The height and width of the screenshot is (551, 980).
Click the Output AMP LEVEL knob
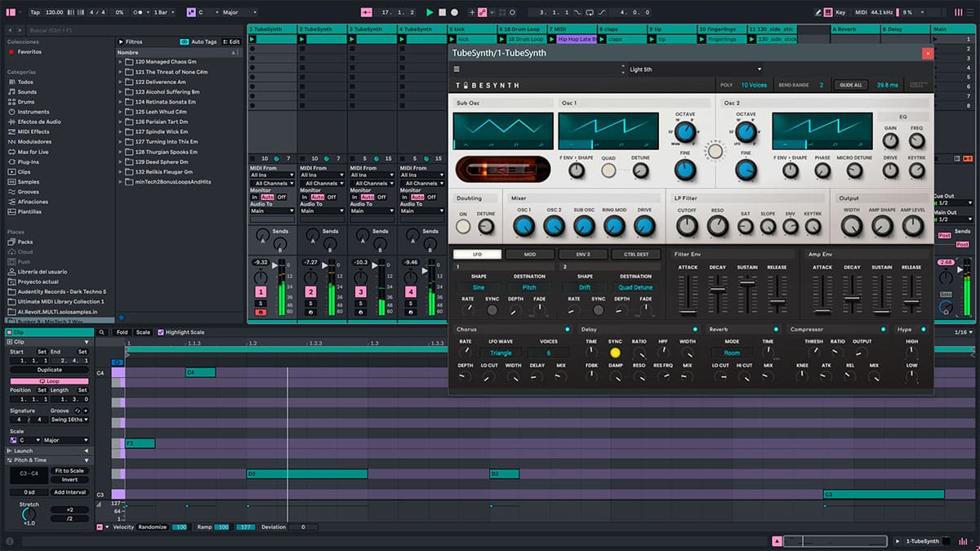[913, 225]
